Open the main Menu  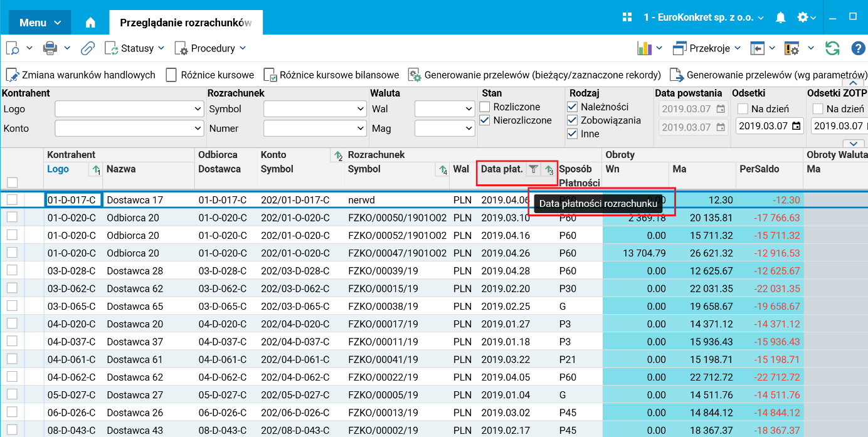40,23
